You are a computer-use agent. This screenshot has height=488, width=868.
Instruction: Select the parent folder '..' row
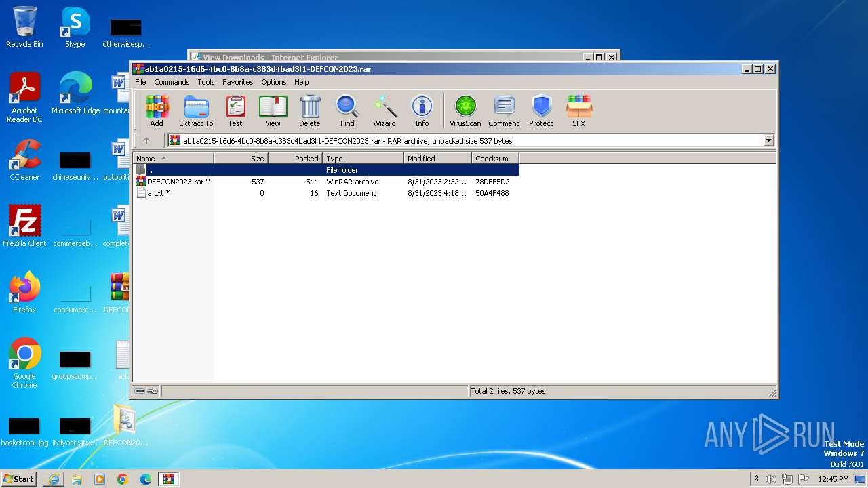click(326, 170)
